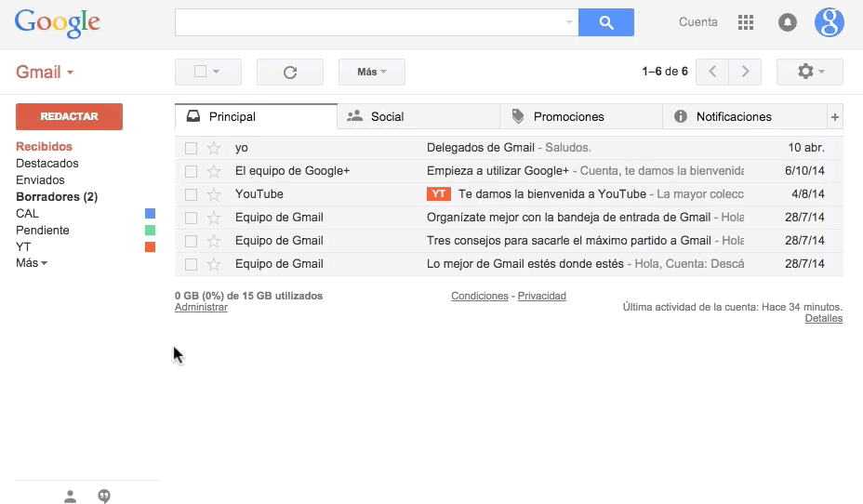863x504 pixels.
Task: Tick the checkbox for Organízate mejor email
Action: 191,218
